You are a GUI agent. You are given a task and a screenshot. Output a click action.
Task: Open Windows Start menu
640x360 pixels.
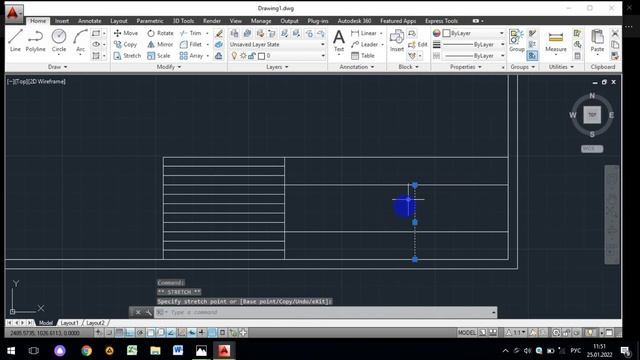(11, 351)
